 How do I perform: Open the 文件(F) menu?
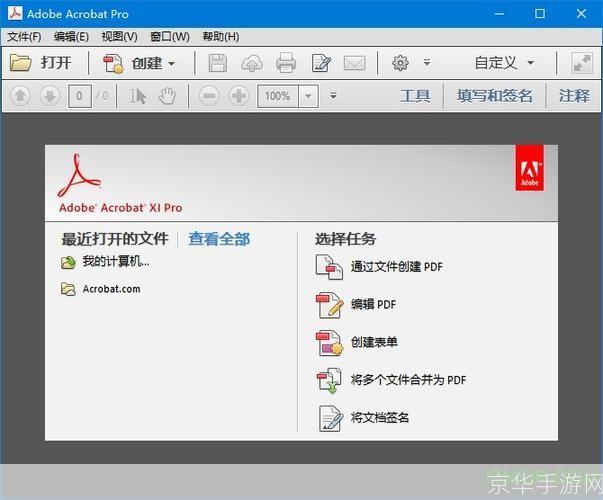pos(24,37)
